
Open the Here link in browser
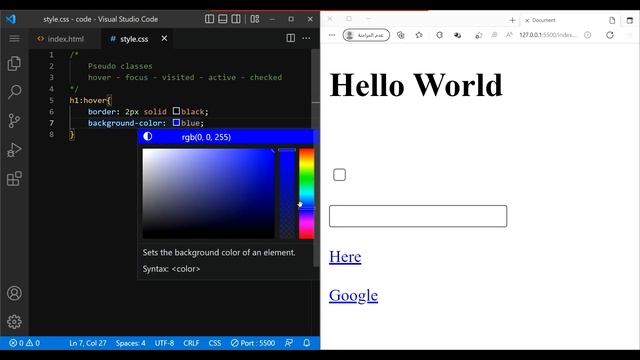click(345, 257)
